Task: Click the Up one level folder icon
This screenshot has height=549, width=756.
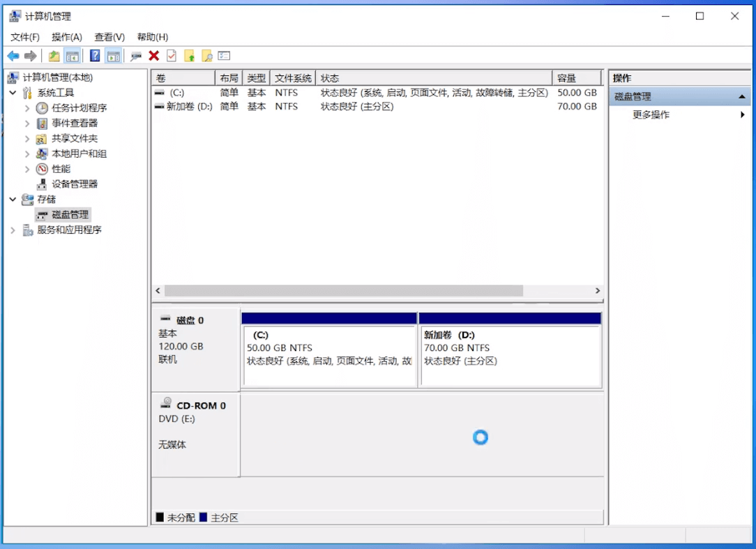Action: (54, 56)
